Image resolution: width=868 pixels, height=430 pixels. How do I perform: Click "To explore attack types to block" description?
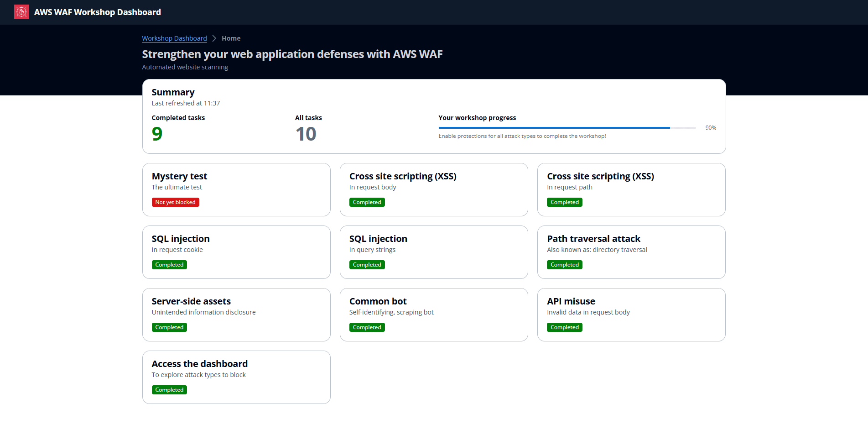(199, 375)
